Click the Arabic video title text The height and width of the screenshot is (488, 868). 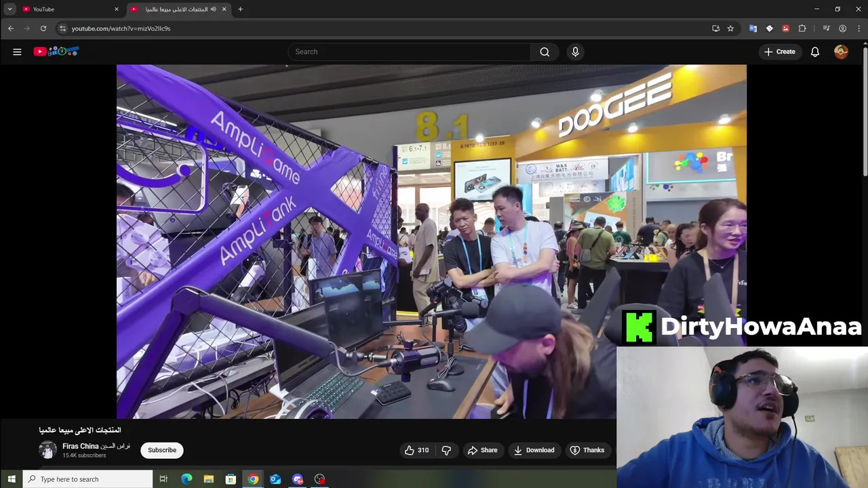80,430
